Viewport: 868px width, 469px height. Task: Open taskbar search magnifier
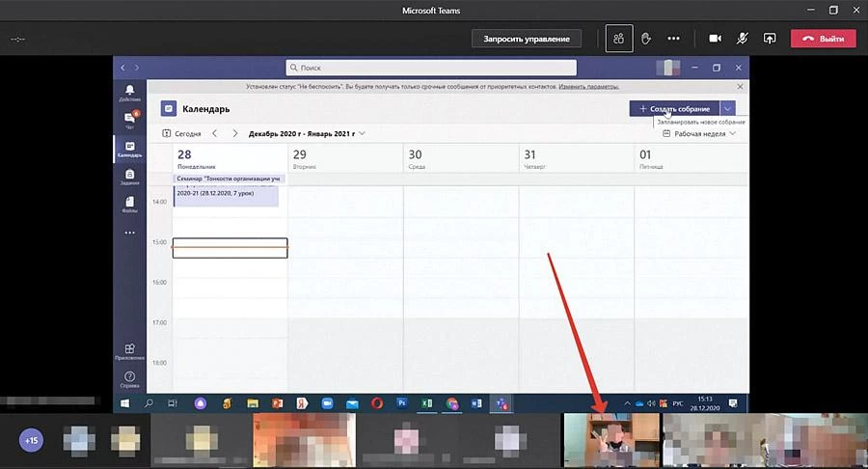point(149,403)
